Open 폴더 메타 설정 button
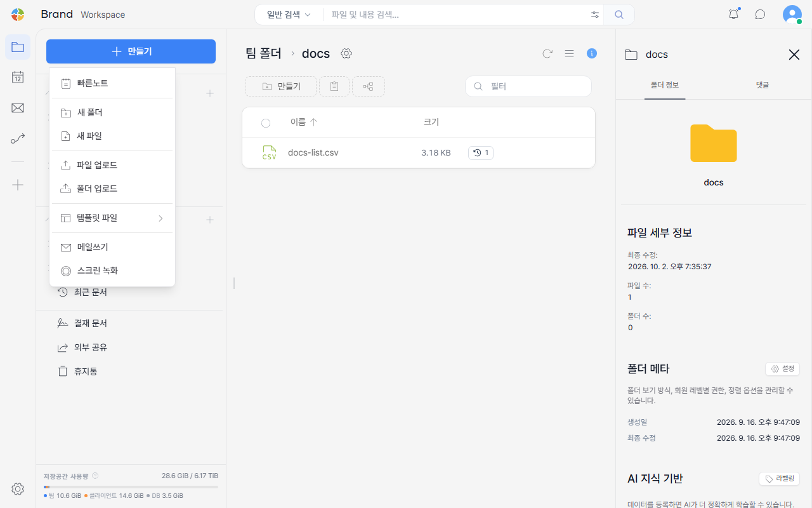This screenshot has height=508, width=812. (x=782, y=369)
